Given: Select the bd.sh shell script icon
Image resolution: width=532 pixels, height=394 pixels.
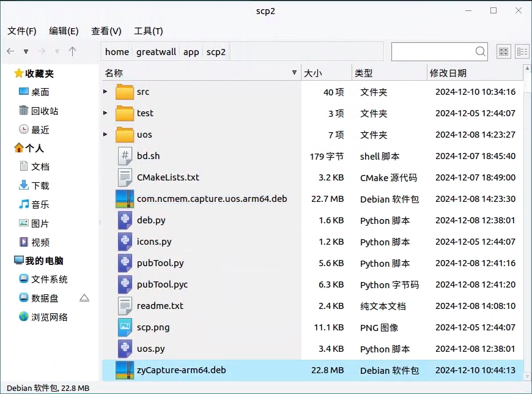Looking at the screenshot, I should click(x=125, y=156).
